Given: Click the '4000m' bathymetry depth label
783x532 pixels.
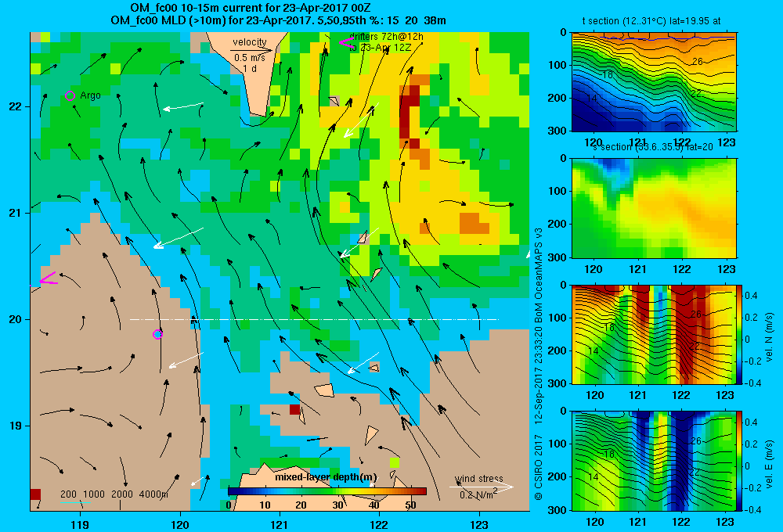Looking at the screenshot, I should pyautogui.click(x=153, y=494).
